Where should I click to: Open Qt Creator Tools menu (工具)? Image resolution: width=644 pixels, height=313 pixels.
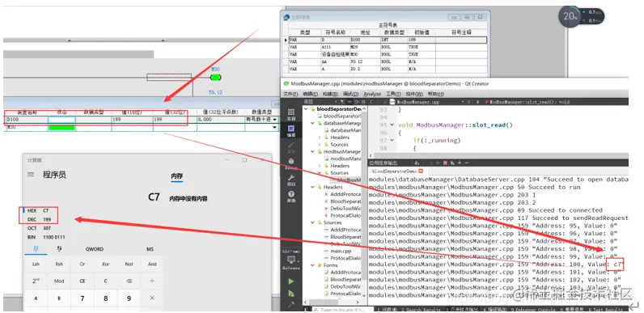pyautogui.click(x=393, y=94)
